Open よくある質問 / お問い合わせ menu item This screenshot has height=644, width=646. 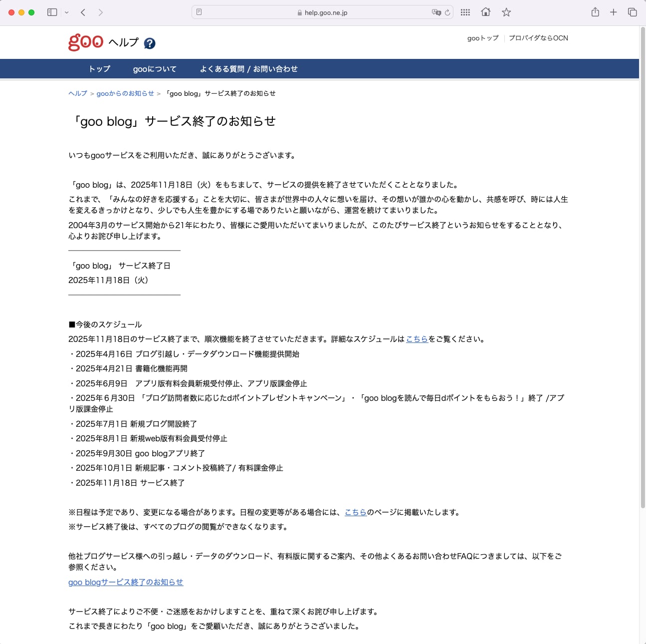pos(248,69)
